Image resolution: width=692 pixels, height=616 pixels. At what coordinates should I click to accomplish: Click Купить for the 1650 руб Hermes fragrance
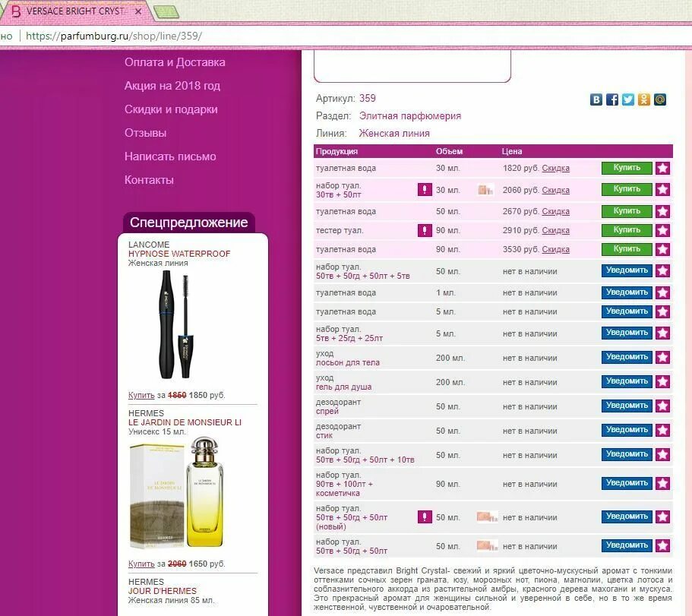pos(141,564)
